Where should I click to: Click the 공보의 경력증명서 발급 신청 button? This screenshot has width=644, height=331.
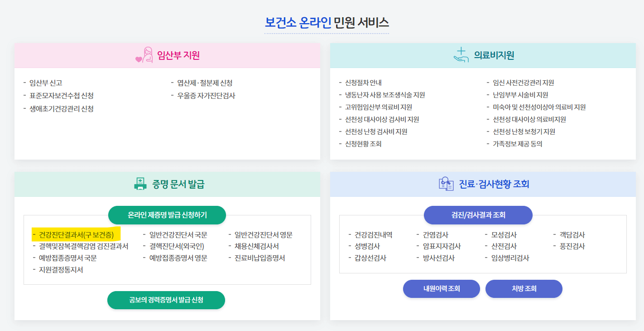[166, 300]
